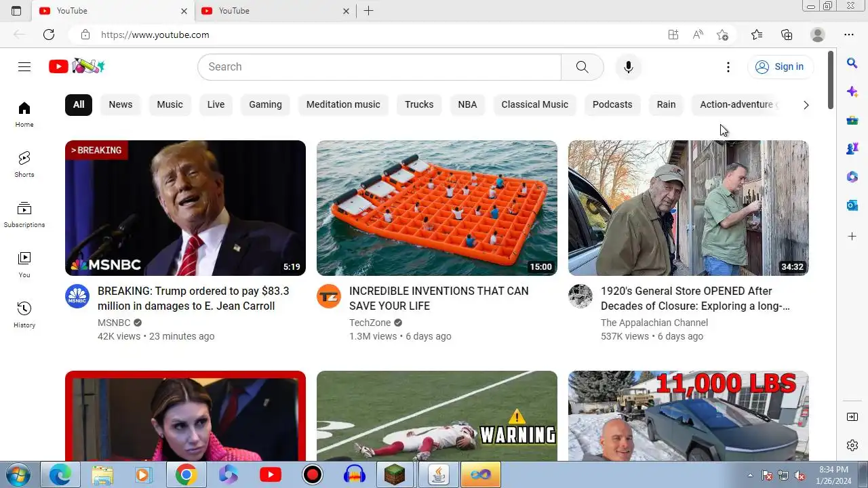Open File Explorer from taskbar

coord(102,475)
